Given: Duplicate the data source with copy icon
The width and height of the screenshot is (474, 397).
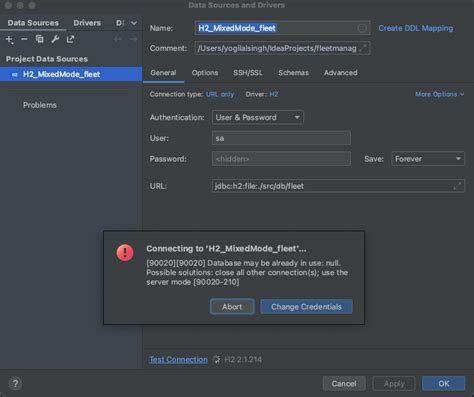Looking at the screenshot, I should [x=40, y=39].
